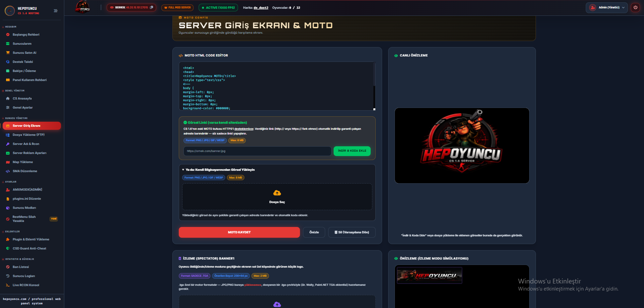Image resolution: width=644 pixels, height=308 pixels.
Task: Open Sunucu Logları page
Action: pos(24,276)
